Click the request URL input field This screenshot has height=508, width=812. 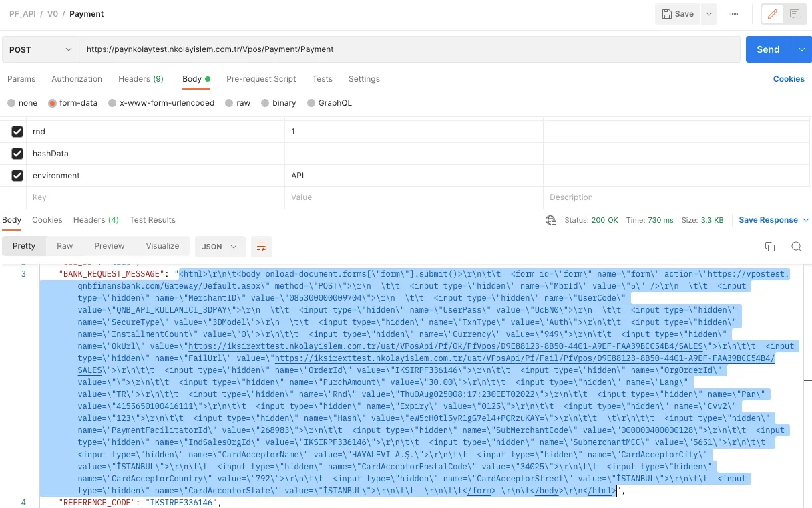(x=407, y=49)
